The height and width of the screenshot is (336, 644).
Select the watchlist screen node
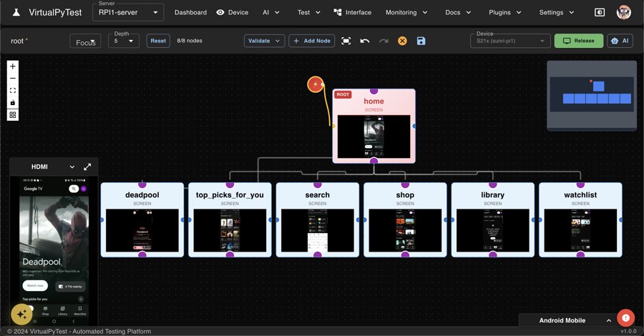click(580, 220)
